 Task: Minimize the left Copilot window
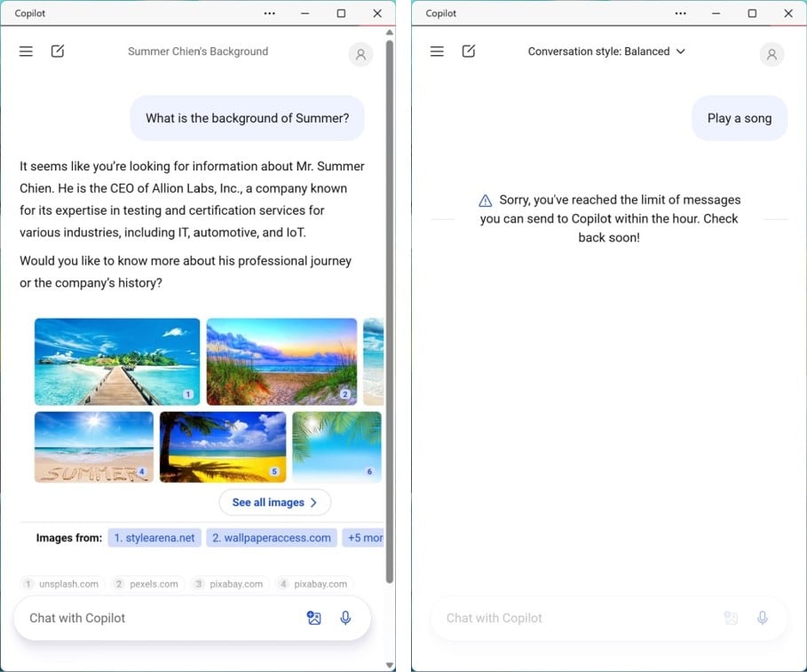click(305, 13)
